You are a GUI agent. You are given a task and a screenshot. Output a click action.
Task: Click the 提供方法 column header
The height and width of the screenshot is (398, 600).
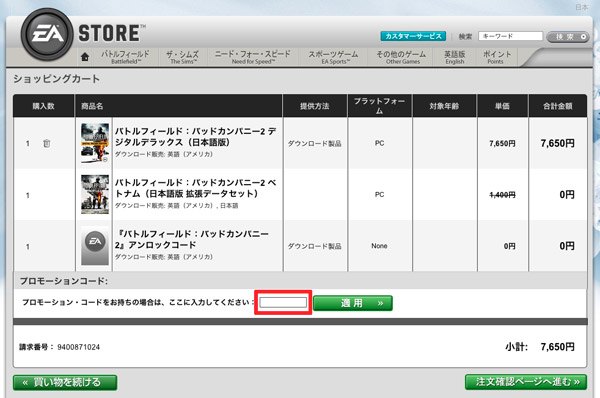tap(315, 106)
